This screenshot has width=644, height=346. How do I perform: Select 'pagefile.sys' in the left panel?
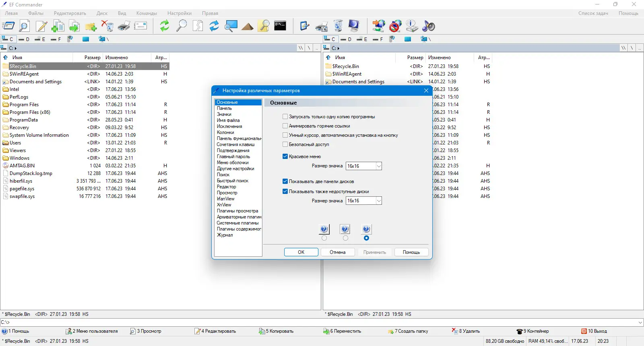pyautogui.click(x=22, y=189)
